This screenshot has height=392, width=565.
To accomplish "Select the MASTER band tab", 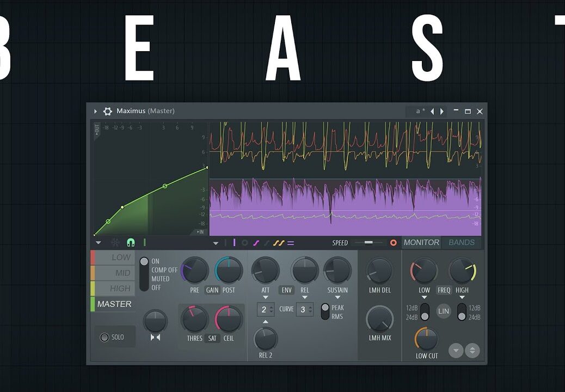I will 113,304.
